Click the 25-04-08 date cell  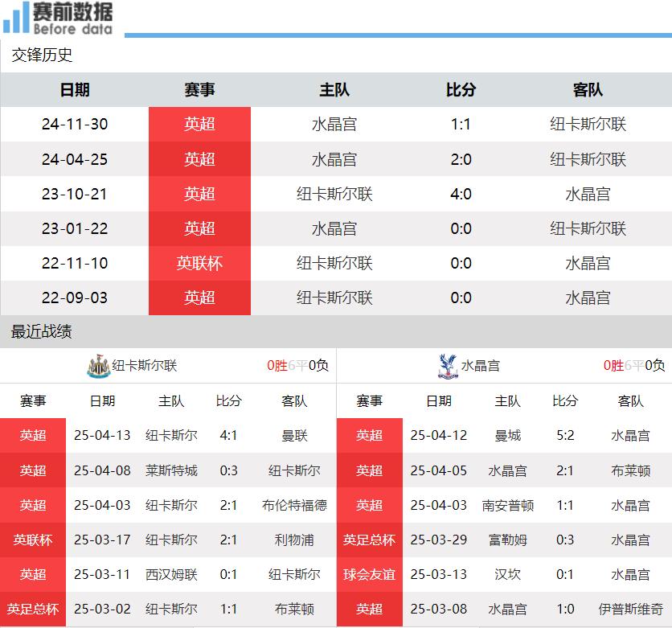[102, 470]
